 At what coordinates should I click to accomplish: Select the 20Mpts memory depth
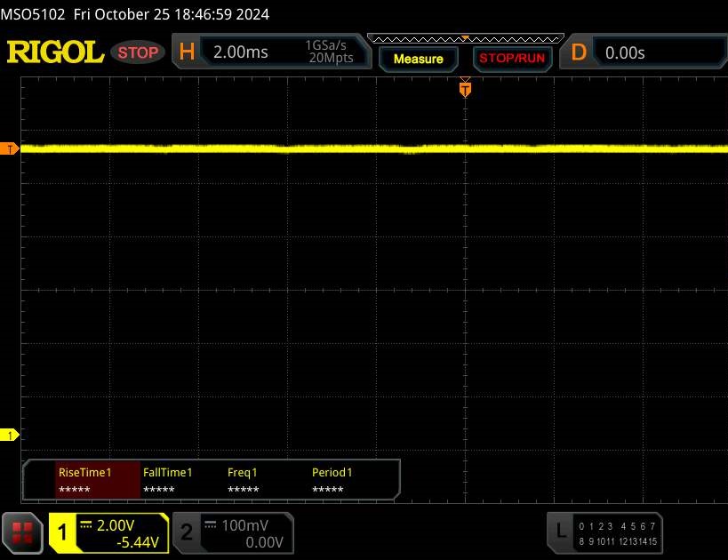click(331, 58)
